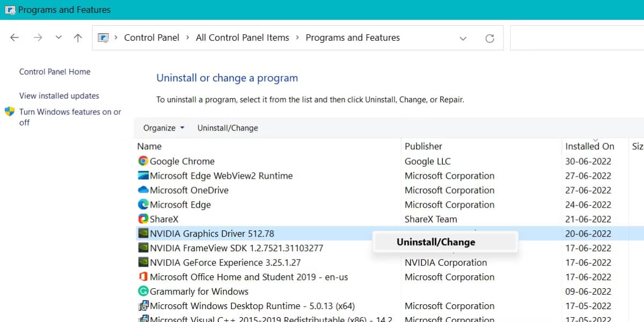This screenshot has height=322, width=644.
Task: Click install date 30-06-2022
Action: [x=588, y=161]
